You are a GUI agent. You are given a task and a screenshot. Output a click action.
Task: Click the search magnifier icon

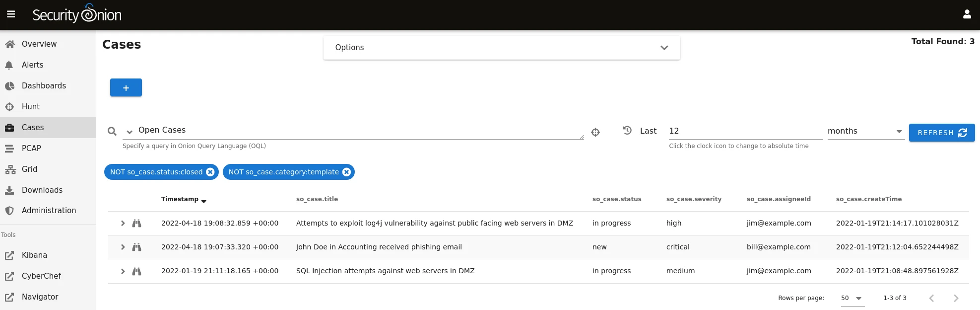112,131
